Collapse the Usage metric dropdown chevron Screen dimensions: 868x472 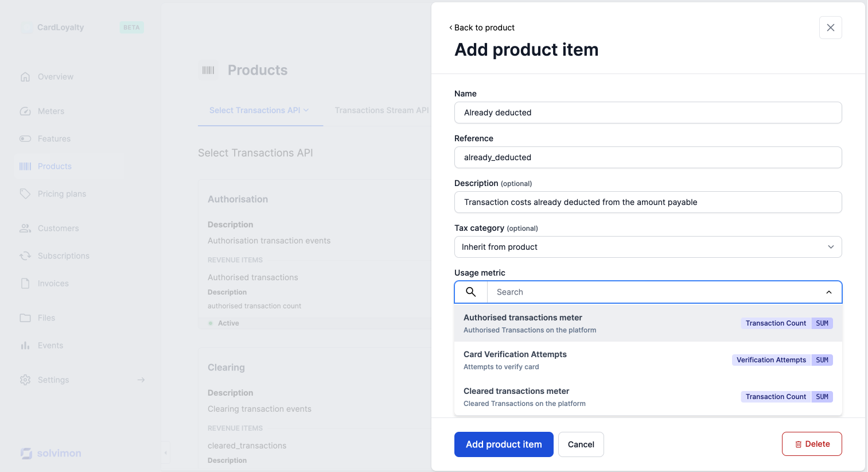point(829,292)
